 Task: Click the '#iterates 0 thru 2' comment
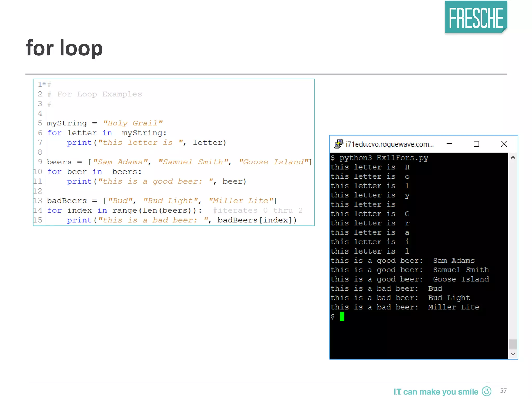point(258,210)
